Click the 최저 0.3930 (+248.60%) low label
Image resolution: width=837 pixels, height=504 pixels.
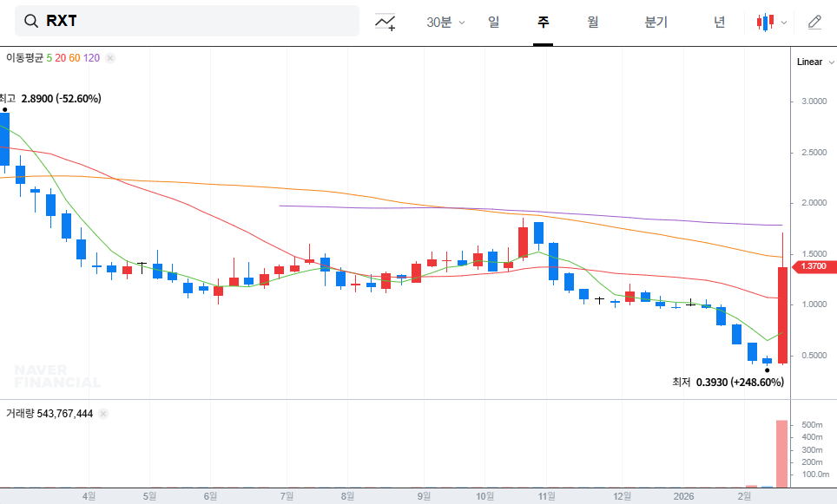point(728,382)
